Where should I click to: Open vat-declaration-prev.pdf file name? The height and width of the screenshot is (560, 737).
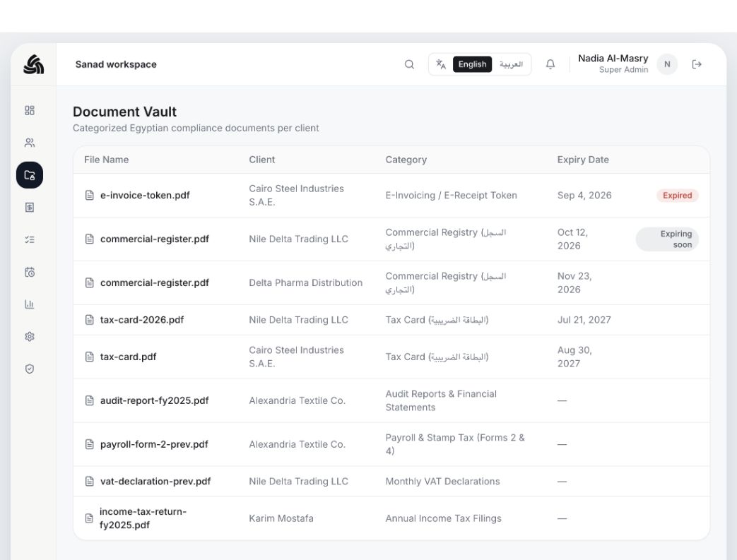(x=155, y=482)
